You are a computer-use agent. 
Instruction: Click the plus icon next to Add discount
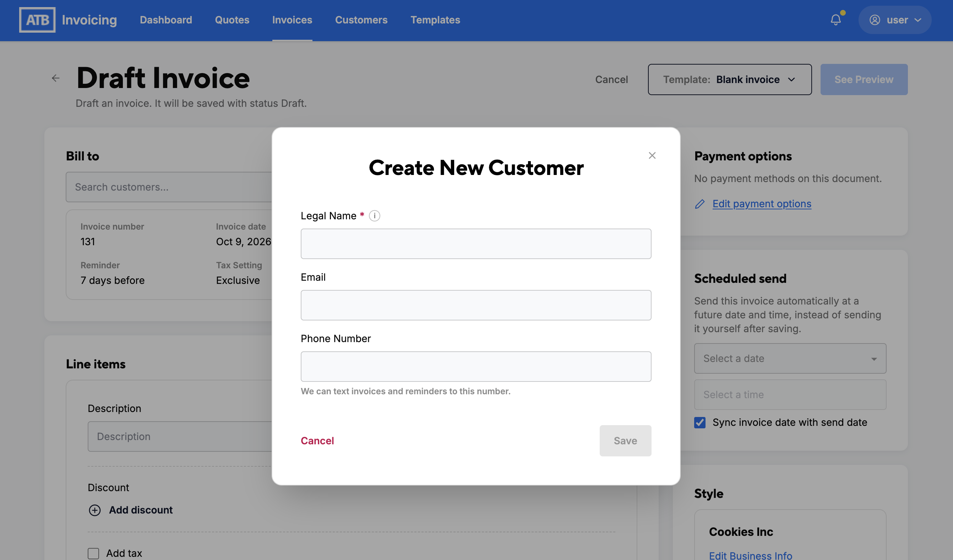(94, 510)
